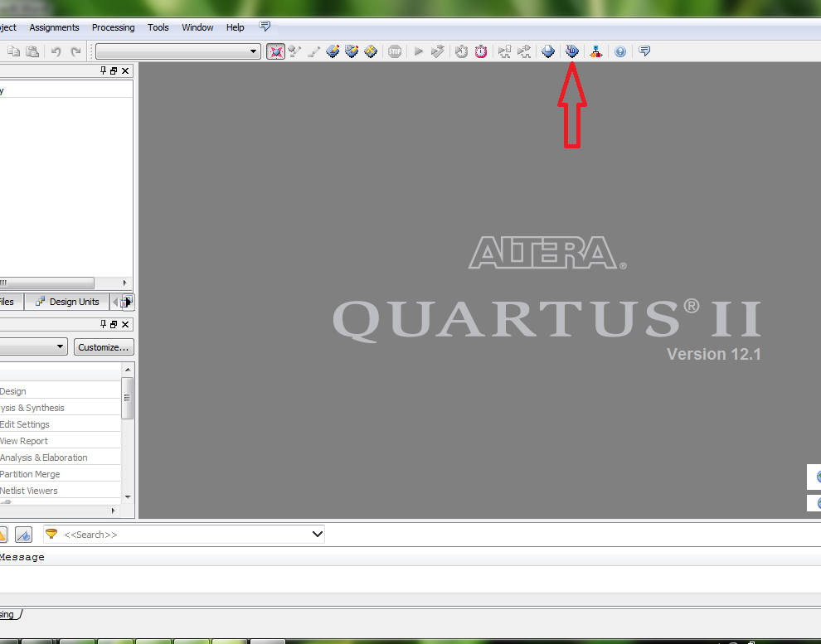Open the Processing menu
Image resolution: width=821 pixels, height=644 pixels.
(x=113, y=27)
